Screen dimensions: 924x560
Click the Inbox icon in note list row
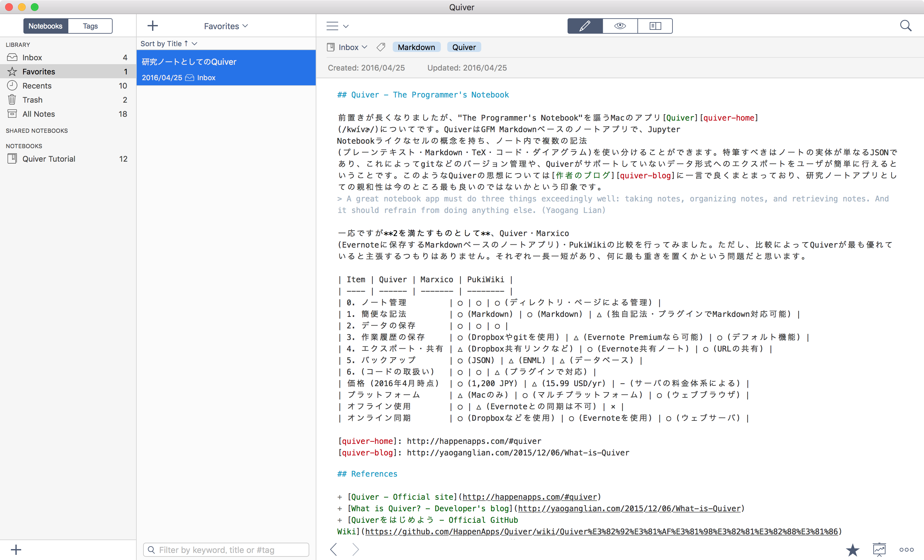click(190, 78)
